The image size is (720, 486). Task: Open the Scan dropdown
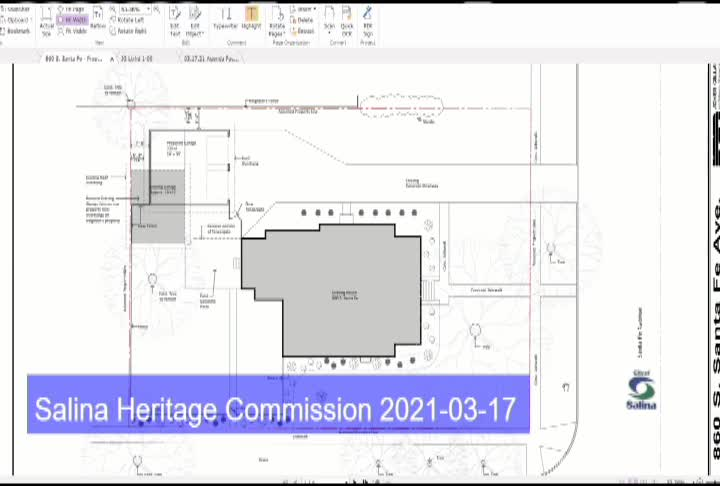pos(329,20)
